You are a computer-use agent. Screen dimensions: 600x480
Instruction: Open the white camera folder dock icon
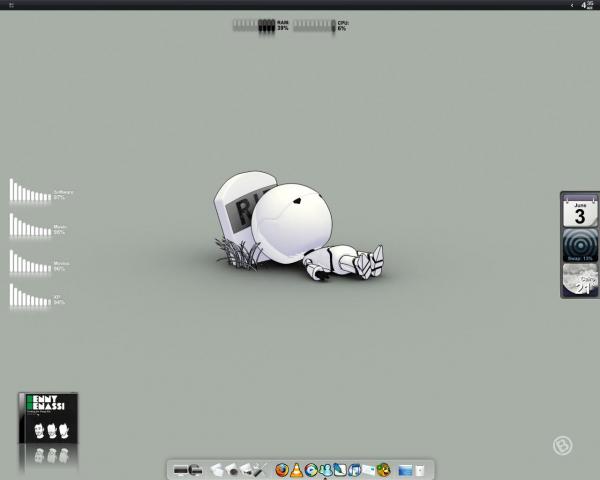coord(232,470)
